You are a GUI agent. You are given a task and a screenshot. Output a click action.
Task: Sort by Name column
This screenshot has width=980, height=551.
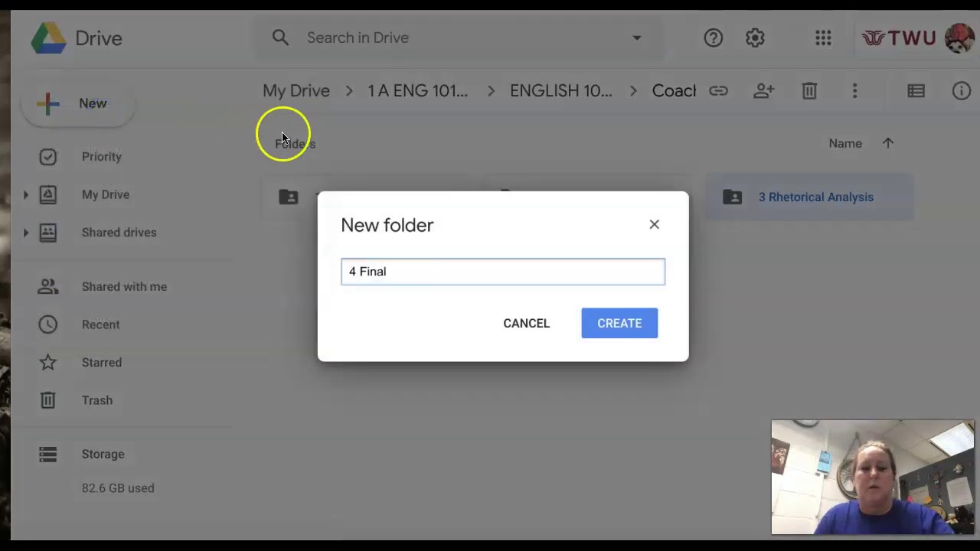(x=845, y=143)
